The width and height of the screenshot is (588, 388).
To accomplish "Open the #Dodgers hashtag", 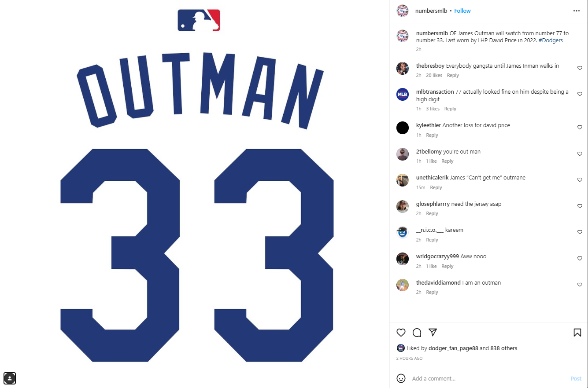I will [551, 40].
